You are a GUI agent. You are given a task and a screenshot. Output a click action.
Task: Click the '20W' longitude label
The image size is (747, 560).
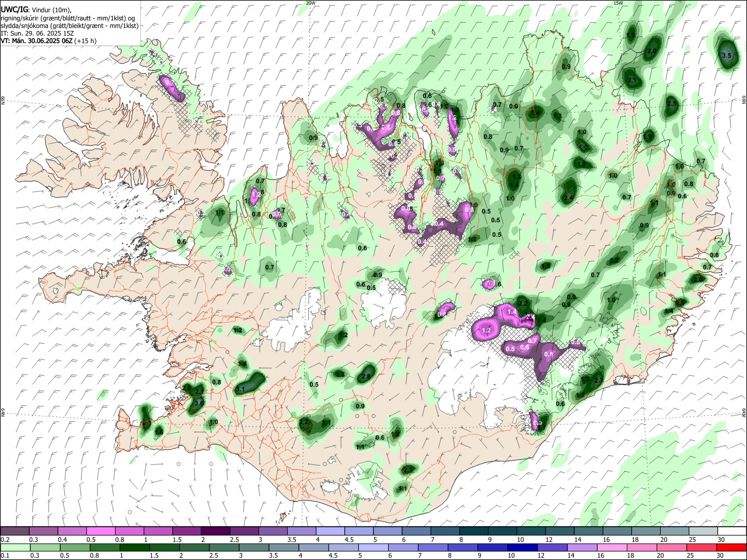310,3
